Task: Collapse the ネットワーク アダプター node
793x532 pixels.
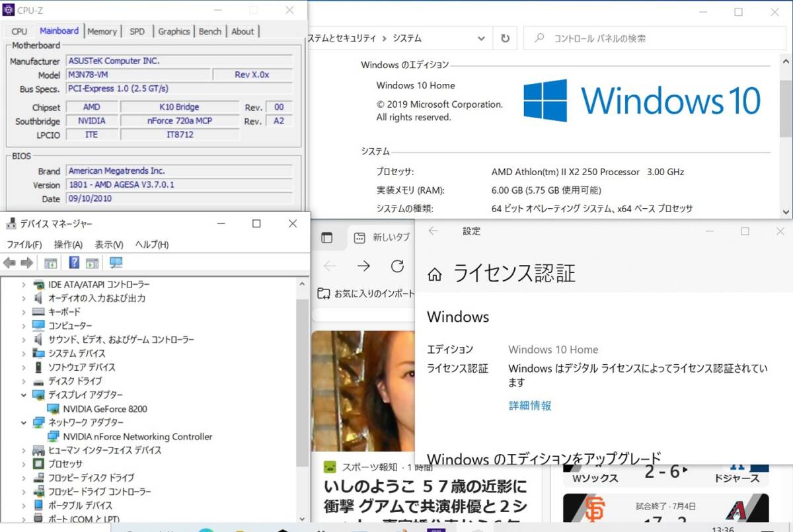Action: 24,423
